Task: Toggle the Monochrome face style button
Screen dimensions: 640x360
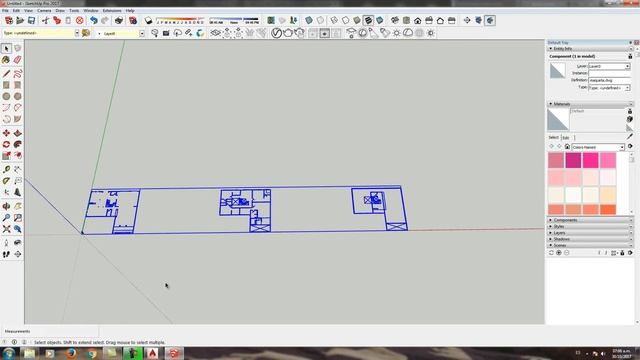Action: pos(380,20)
